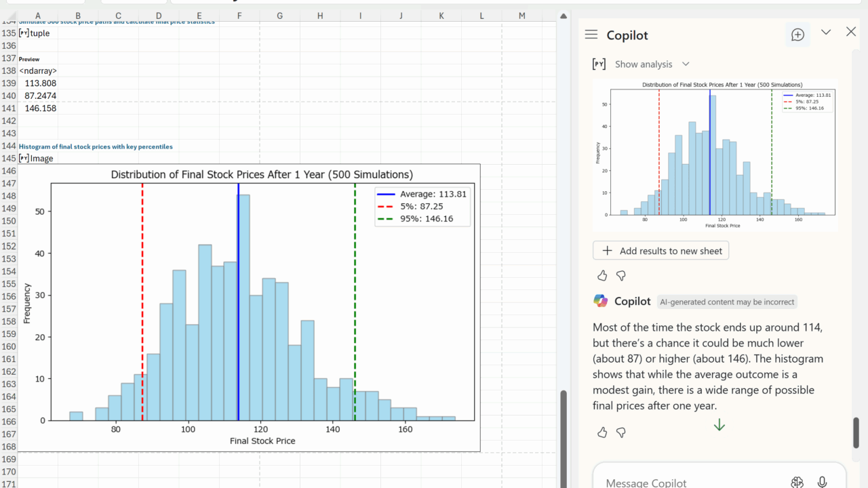Start a new Copilot chat

pos(797,35)
